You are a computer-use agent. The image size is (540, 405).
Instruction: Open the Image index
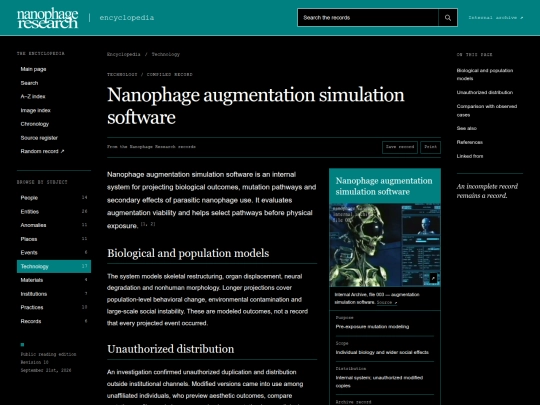(x=35, y=110)
